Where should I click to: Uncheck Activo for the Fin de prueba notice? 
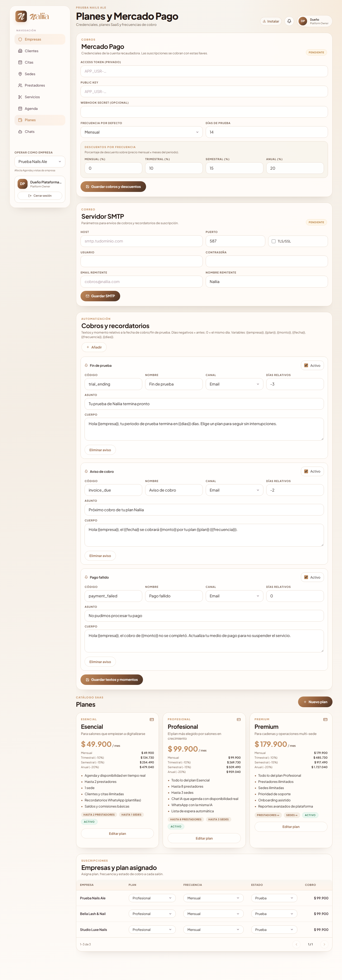point(306,365)
